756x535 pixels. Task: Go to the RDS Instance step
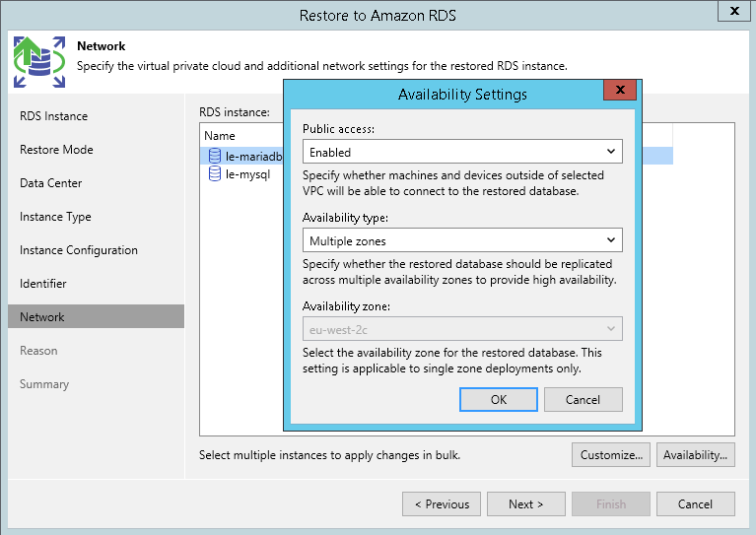point(53,116)
